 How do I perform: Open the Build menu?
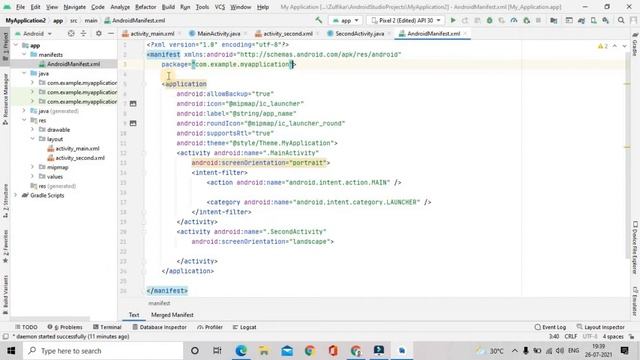coord(168,7)
